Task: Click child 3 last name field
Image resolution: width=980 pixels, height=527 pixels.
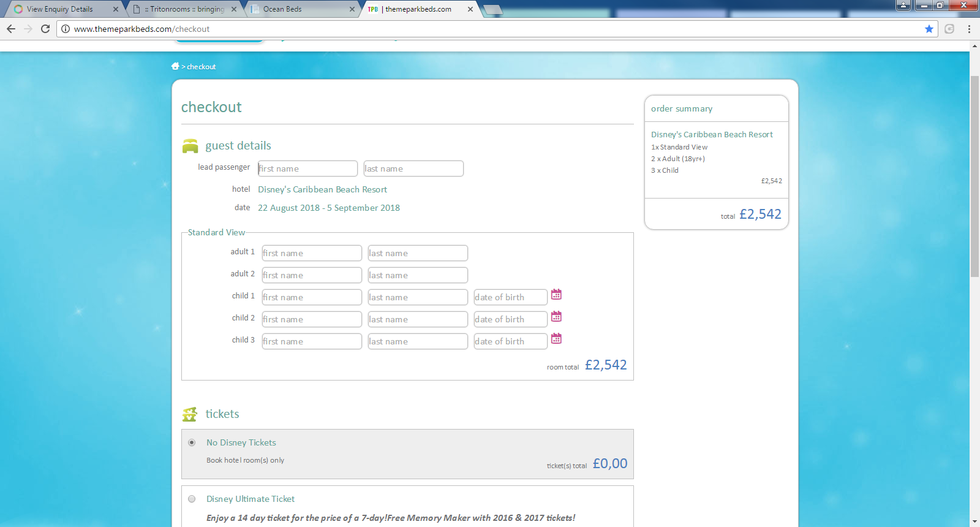Action: click(x=418, y=341)
